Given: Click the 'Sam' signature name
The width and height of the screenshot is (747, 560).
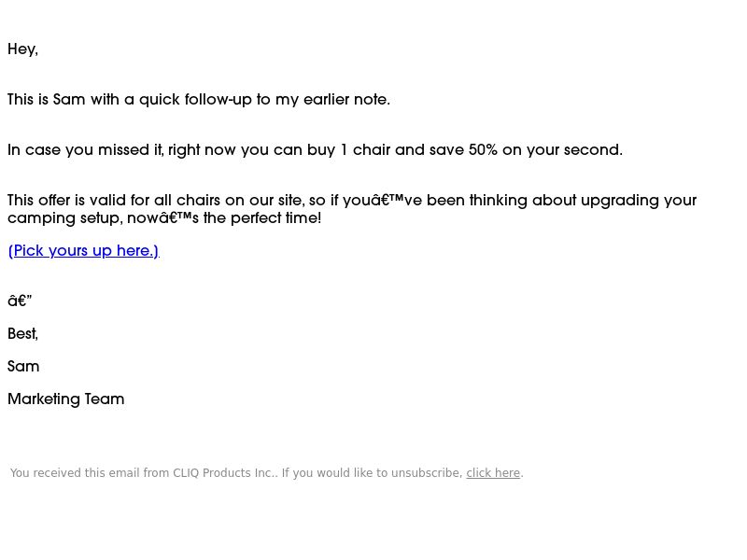Looking at the screenshot, I should (x=23, y=367).
